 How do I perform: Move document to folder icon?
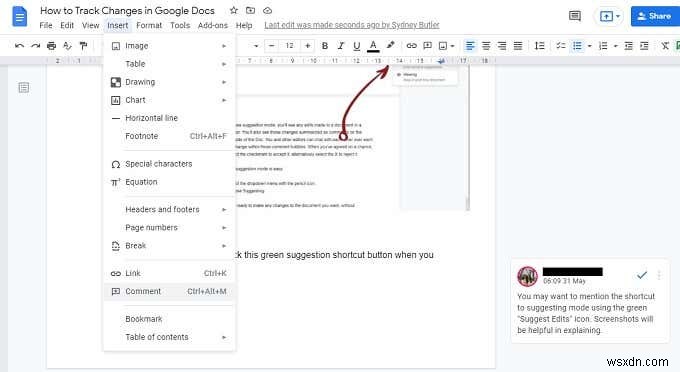(x=250, y=10)
